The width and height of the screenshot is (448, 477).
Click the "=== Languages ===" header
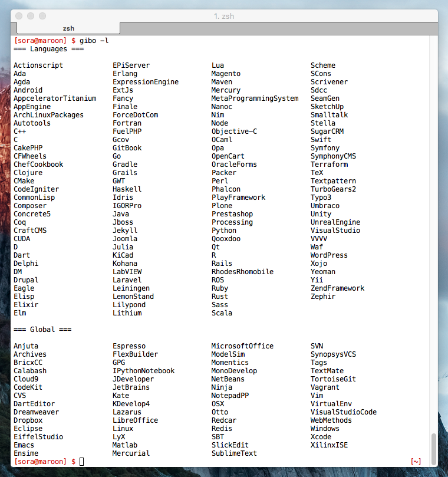coord(49,49)
